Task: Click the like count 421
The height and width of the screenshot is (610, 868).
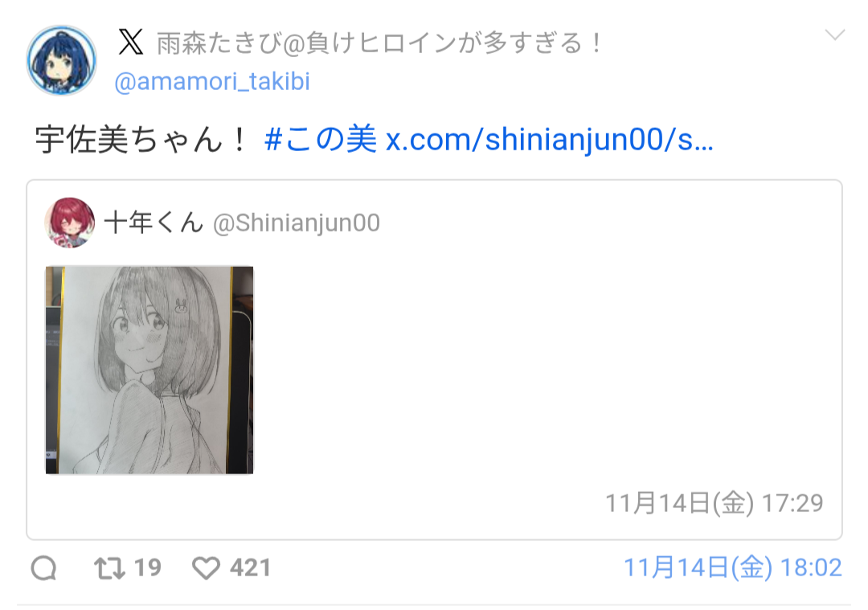Action: click(251, 568)
